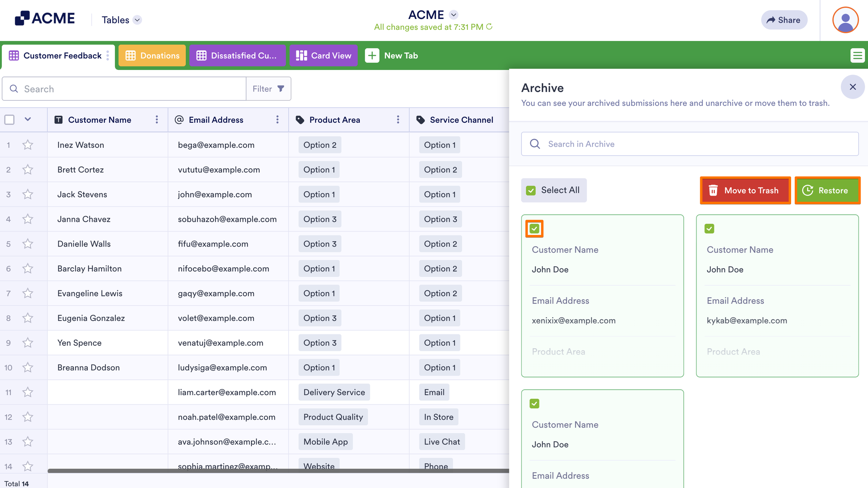This screenshot has width=868, height=488.
Task: Star the liam.carter@example.com row
Action: pos(27,392)
